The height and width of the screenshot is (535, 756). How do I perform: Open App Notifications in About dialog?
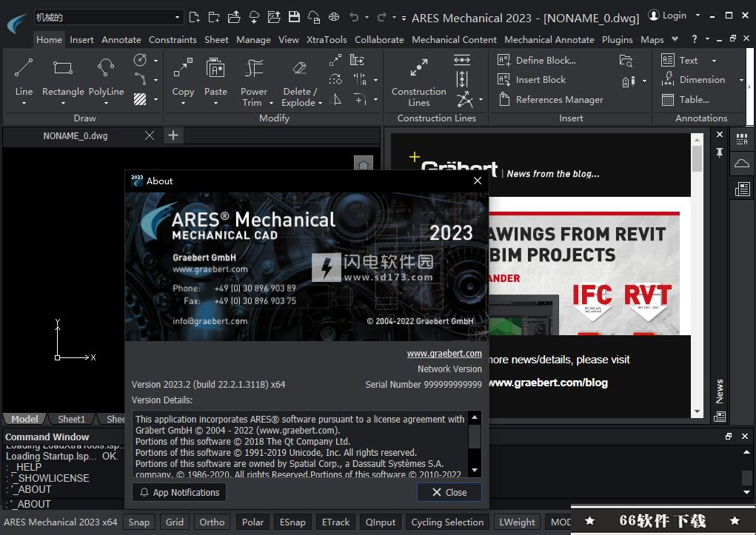pyautogui.click(x=179, y=492)
